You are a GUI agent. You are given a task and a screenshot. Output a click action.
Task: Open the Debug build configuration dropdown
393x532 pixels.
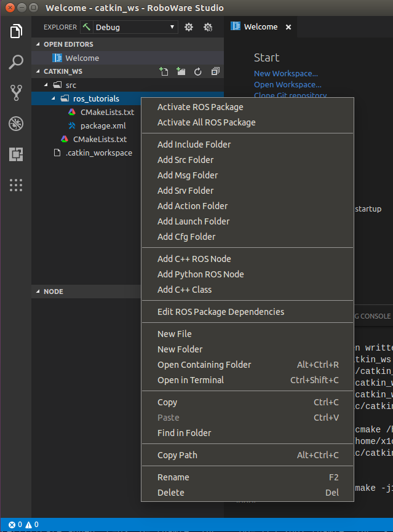129,27
